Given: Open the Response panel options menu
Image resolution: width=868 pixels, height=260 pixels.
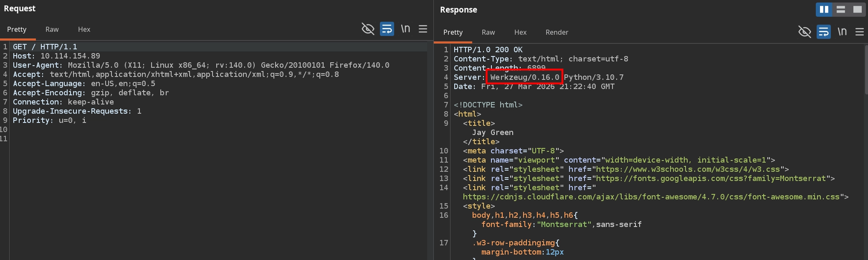Looking at the screenshot, I should pyautogui.click(x=859, y=32).
